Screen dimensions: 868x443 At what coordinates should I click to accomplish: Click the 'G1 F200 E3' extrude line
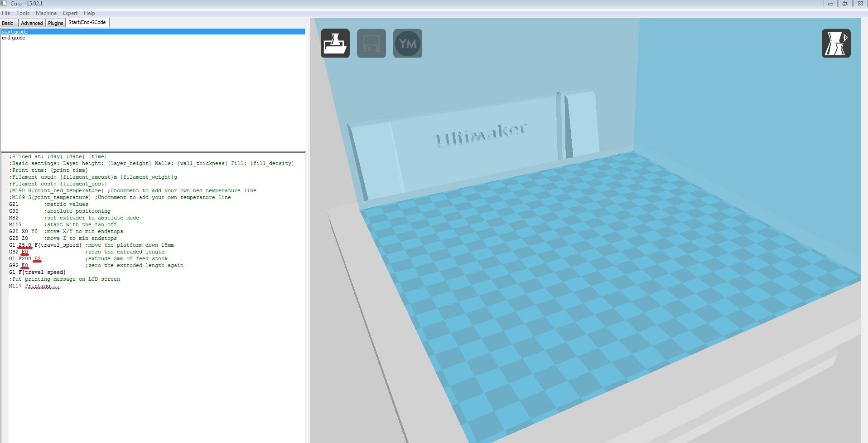[x=88, y=258]
